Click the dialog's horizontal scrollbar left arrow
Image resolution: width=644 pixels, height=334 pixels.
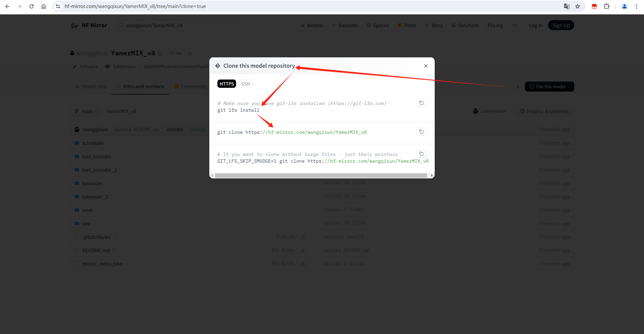pos(212,175)
